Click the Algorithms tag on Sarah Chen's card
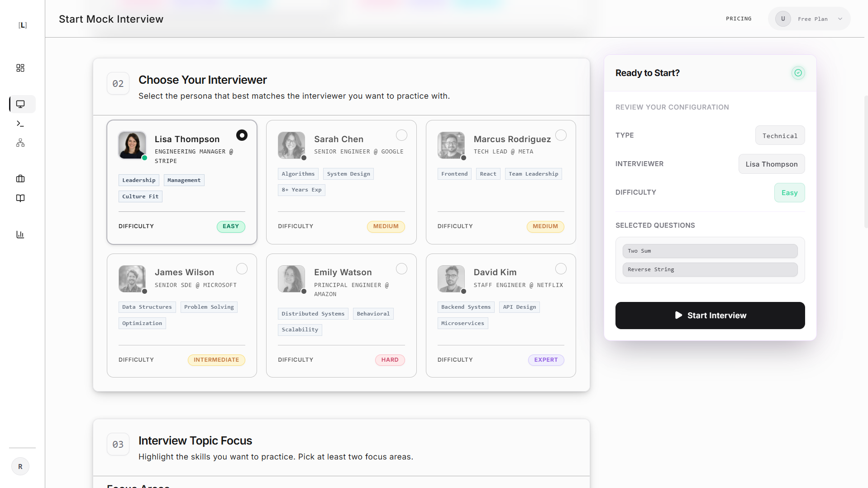 point(298,173)
